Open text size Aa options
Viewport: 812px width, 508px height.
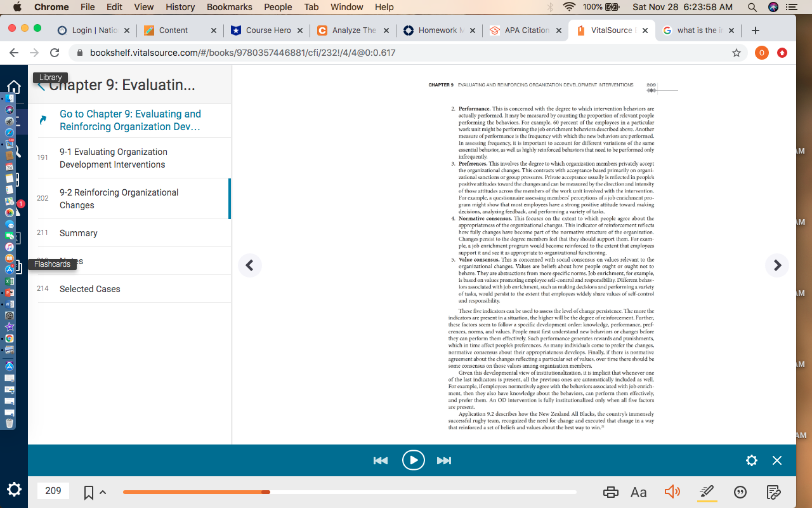[x=639, y=492]
